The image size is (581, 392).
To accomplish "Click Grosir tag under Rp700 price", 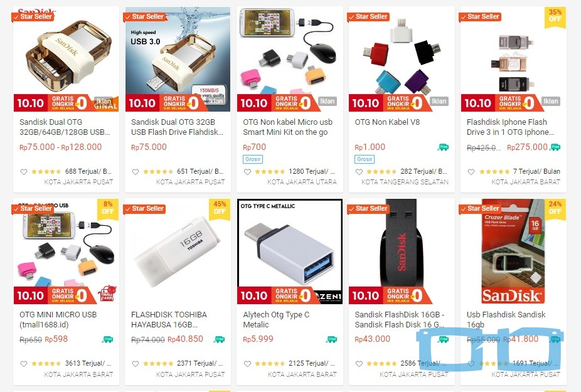I will coord(253,159).
